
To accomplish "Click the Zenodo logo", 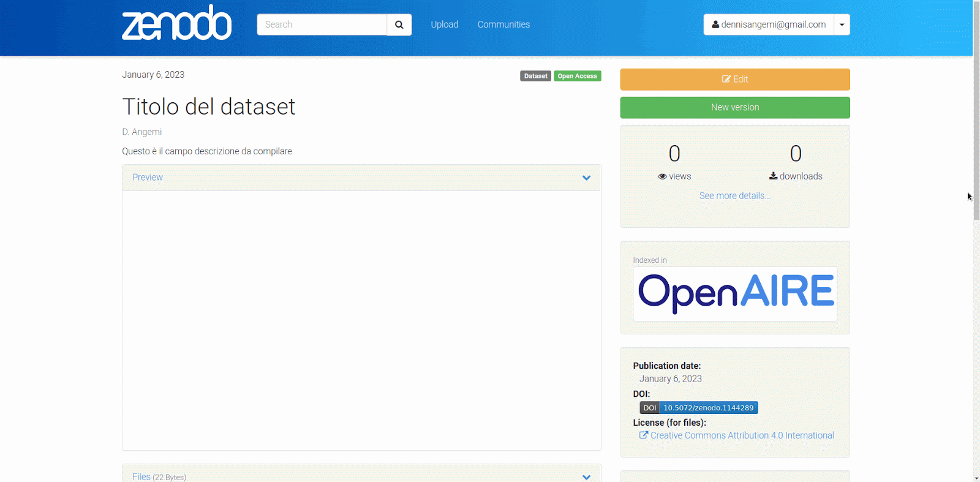I will [176, 23].
